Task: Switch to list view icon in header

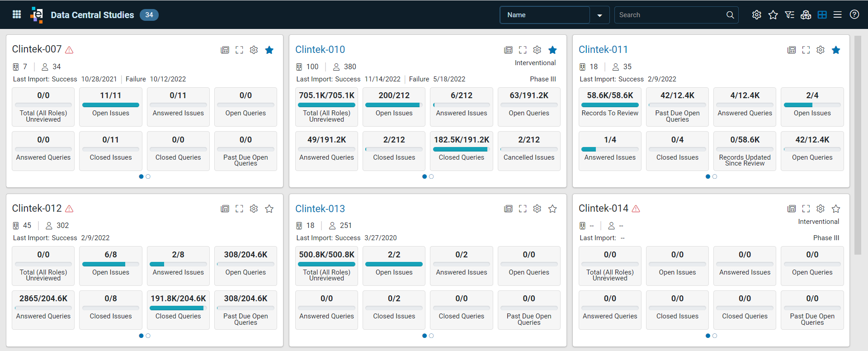Action: 838,15
